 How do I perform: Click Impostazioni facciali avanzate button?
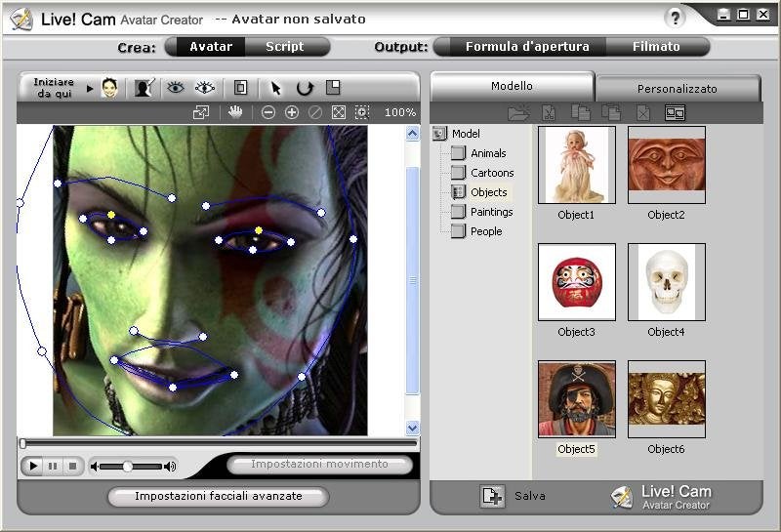[x=218, y=496]
